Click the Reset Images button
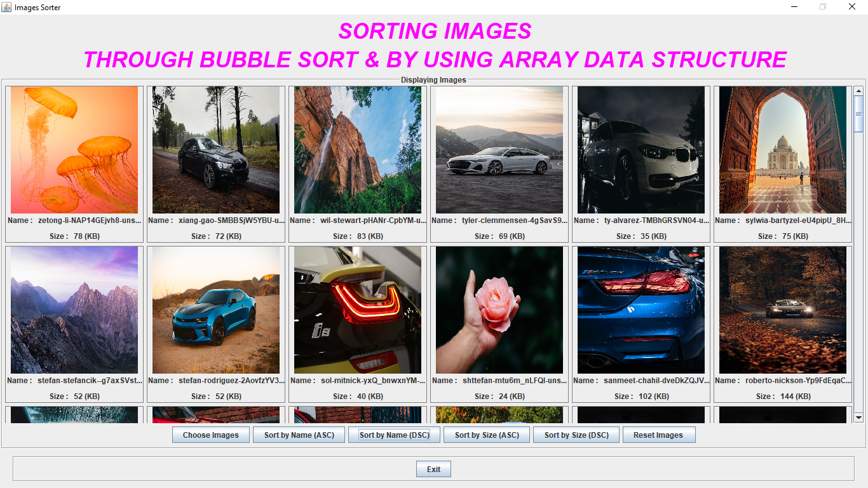 point(659,435)
